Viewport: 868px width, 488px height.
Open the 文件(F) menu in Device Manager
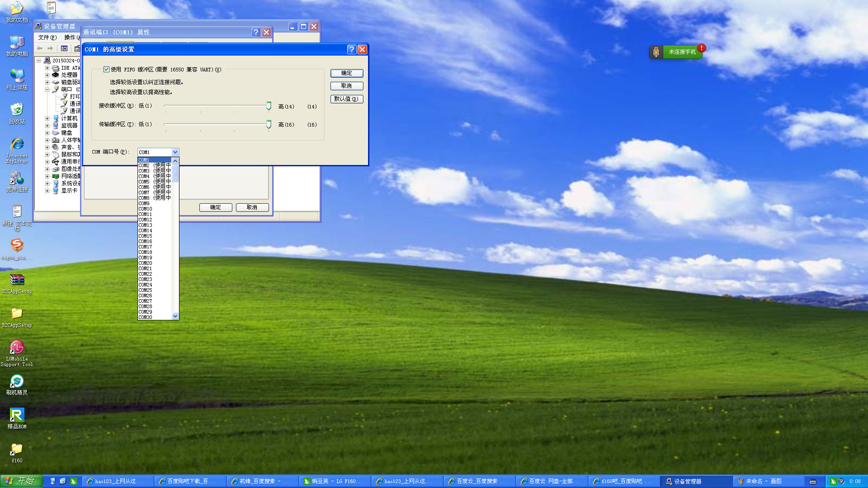tap(47, 38)
